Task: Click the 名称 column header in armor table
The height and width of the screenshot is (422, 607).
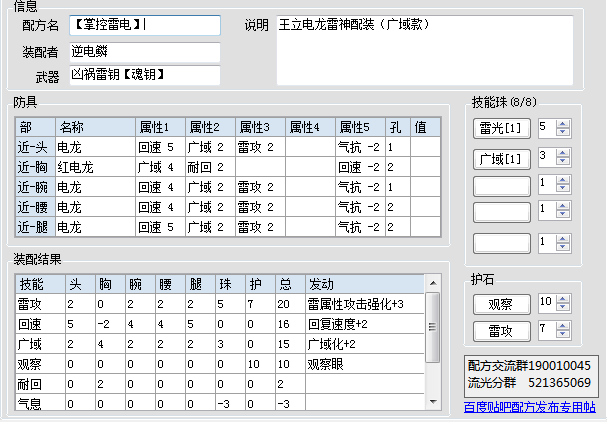Action: pyautogui.click(x=94, y=127)
